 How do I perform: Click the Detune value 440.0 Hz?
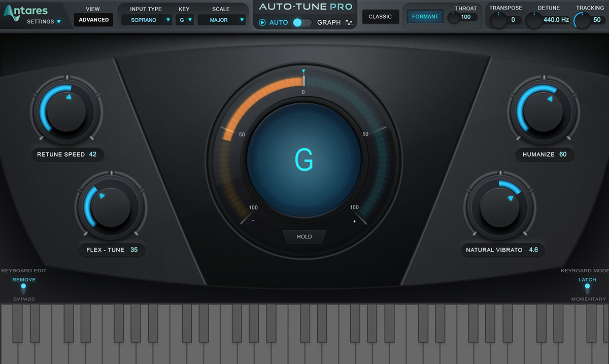click(556, 20)
